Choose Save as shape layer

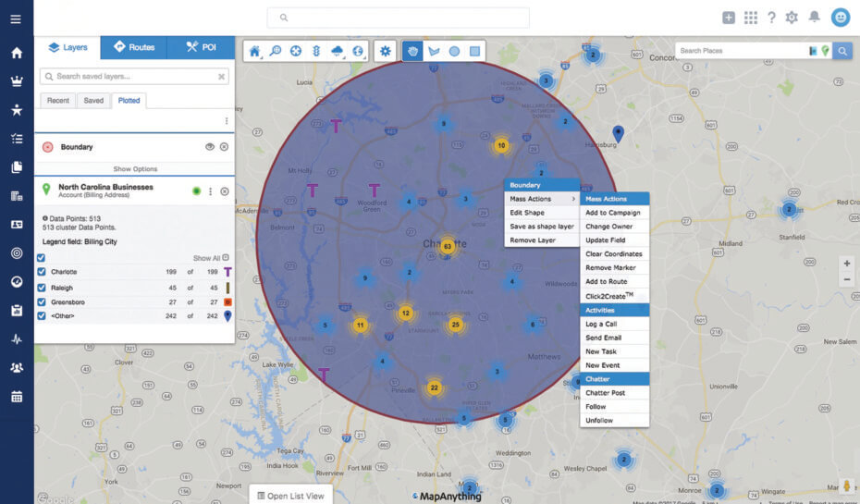tap(542, 227)
